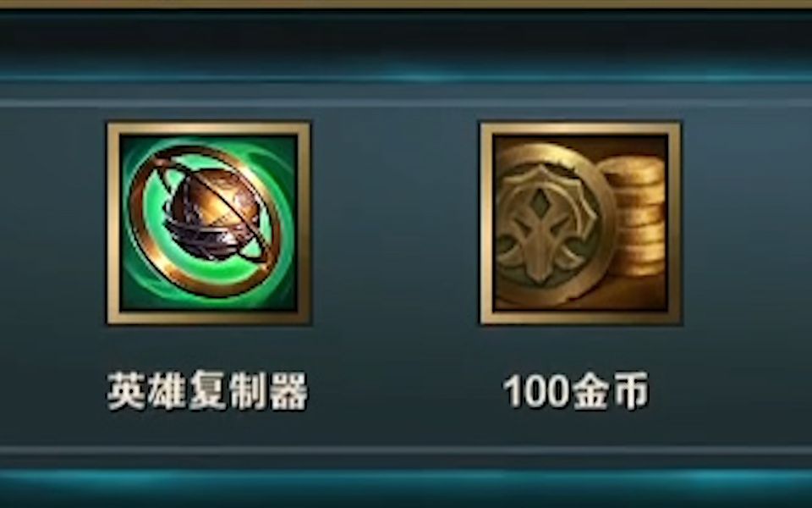Click the 100金币 text label

576,391
